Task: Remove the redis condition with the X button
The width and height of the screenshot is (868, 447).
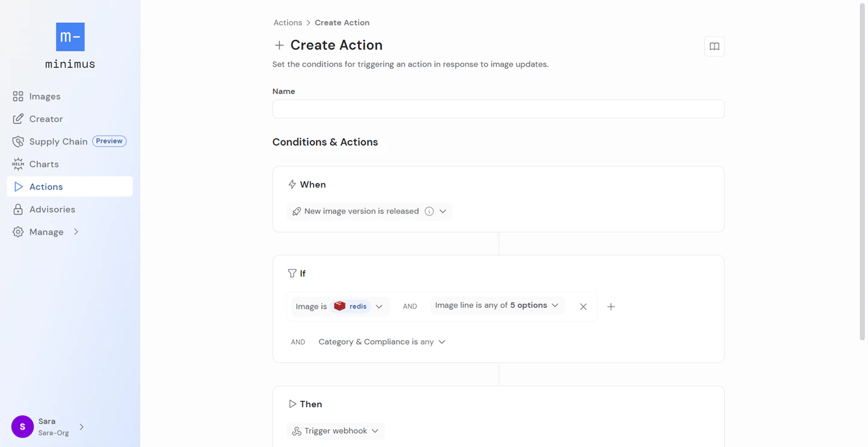Action: (x=583, y=306)
